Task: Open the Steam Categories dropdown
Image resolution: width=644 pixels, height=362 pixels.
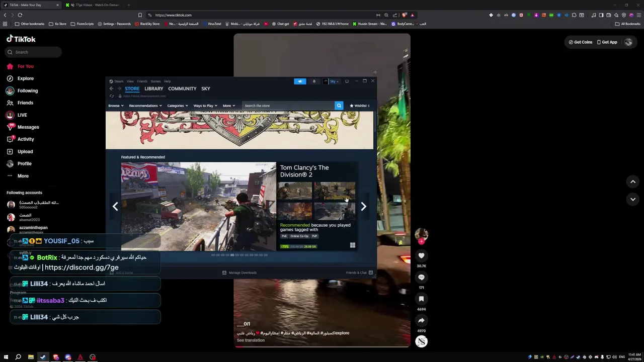Action: [x=177, y=106]
